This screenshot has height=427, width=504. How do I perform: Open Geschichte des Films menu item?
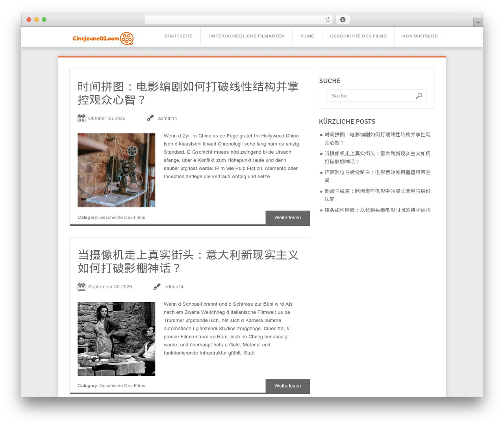[358, 36]
